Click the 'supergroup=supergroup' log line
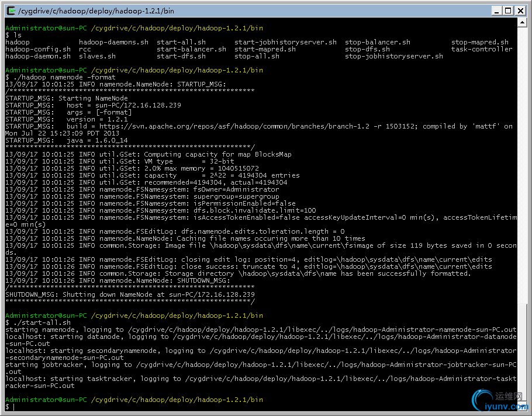Viewport: 532px width, 416px height. pyautogui.click(x=142, y=197)
